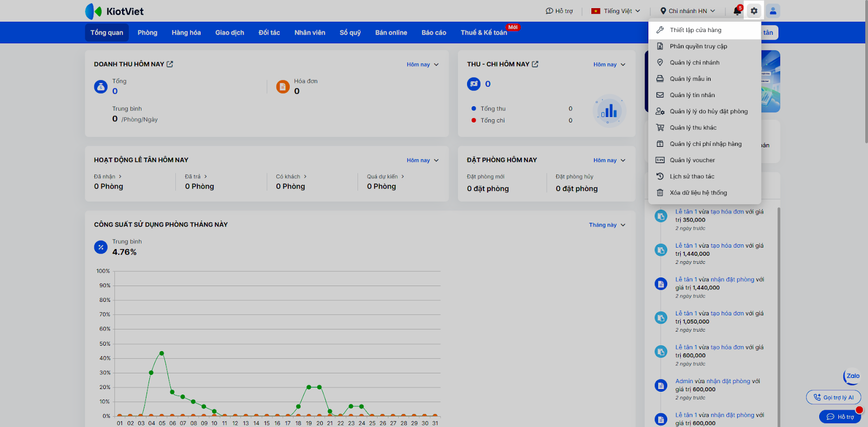Open the Hàng hóa menu
Viewport: 868px width, 427px height.
coord(186,33)
